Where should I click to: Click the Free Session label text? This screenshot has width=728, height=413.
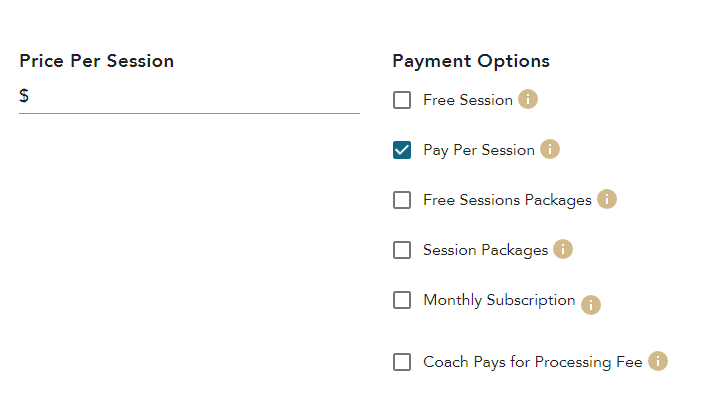click(468, 100)
